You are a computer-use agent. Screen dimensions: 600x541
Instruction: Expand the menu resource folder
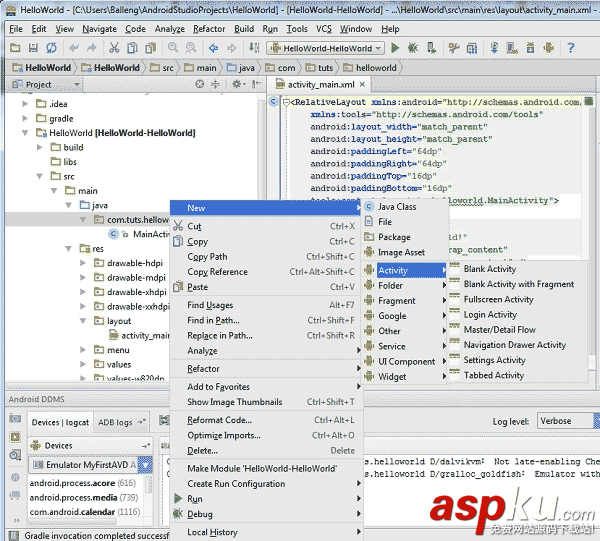pos(83,350)
